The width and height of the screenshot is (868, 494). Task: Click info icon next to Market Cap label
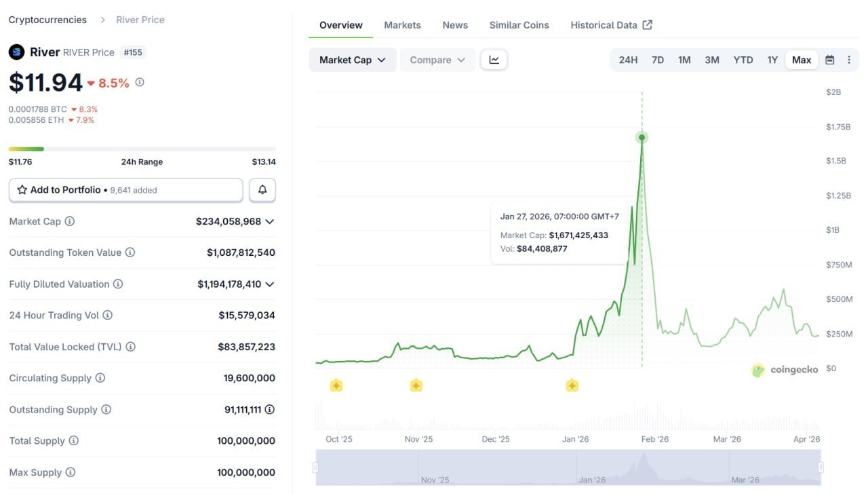point(69,221)
